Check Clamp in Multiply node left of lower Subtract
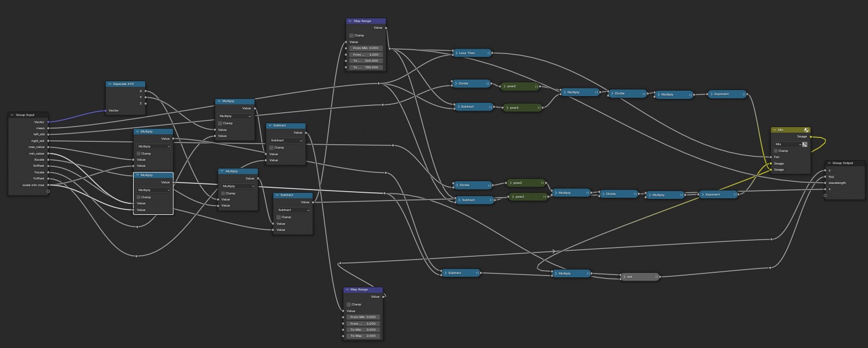868x348 pixels. [223, 193]
